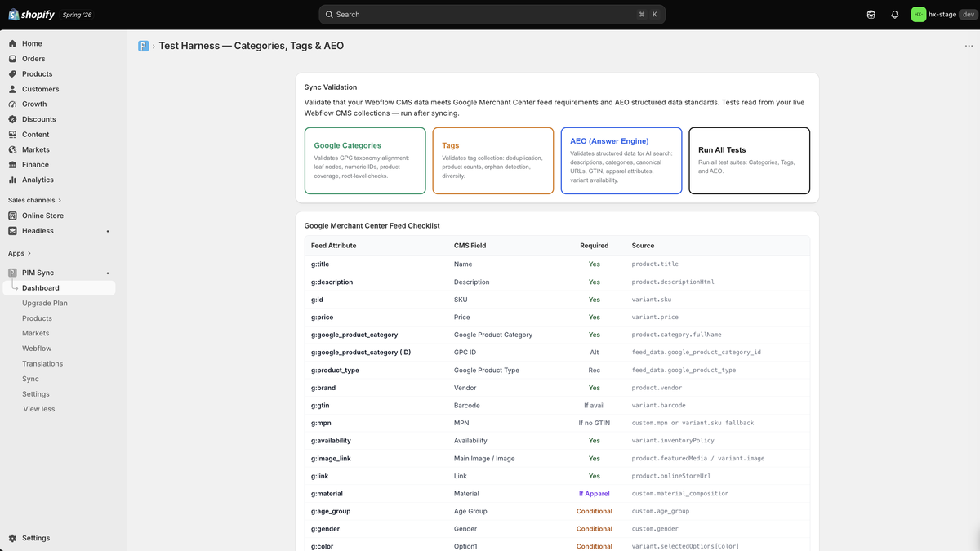Image resolution: width=980 pixels, height=551 pixels.
Task: Click the 'If Apparel' required value
Action: [595, 494]
